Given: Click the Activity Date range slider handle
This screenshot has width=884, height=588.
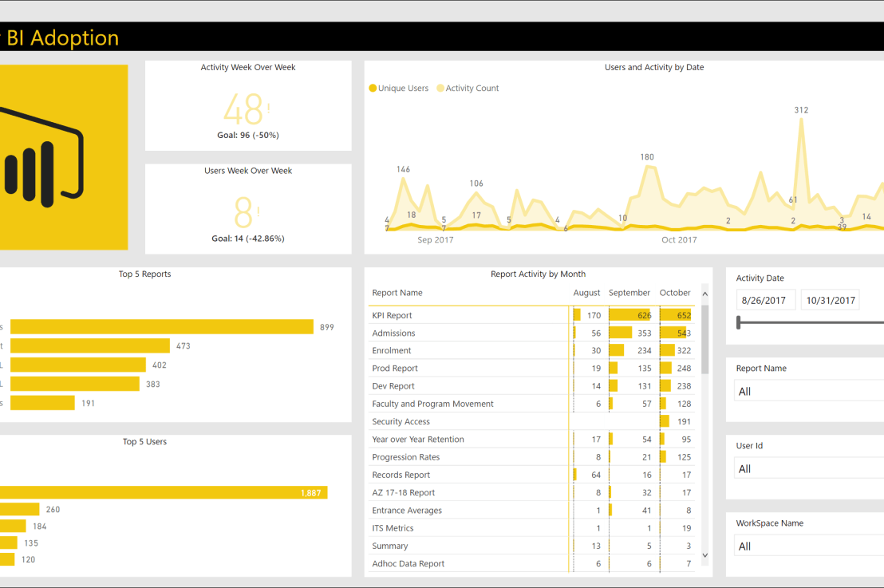Looking at the screenshot, I should pyautogui.click(x=740, y=322).
